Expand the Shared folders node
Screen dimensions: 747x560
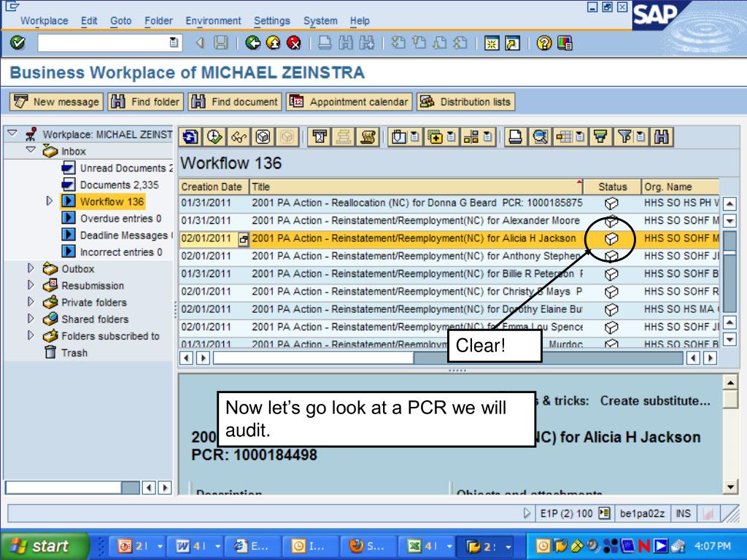[x=31, y=318]
